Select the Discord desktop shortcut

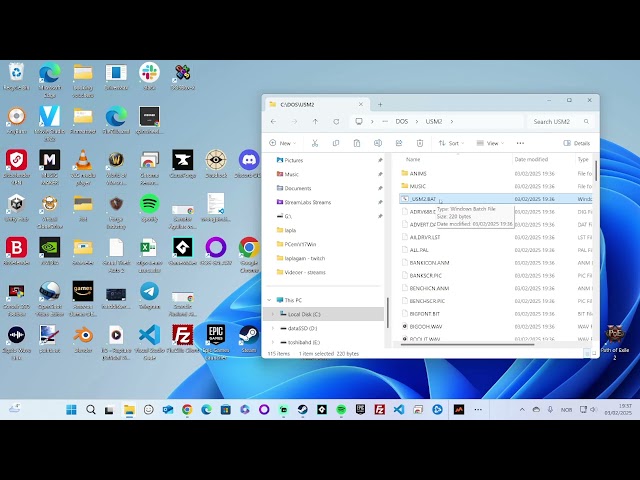249,164
